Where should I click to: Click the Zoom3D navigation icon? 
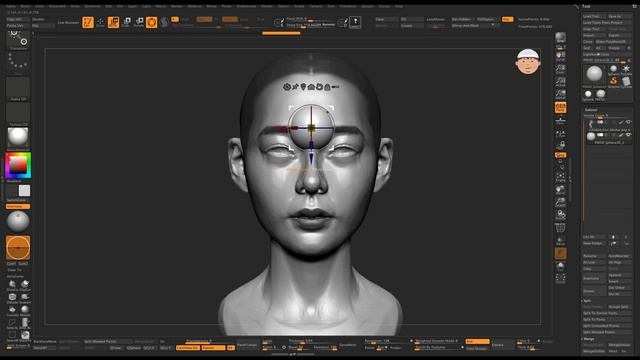tap(560, 202)
